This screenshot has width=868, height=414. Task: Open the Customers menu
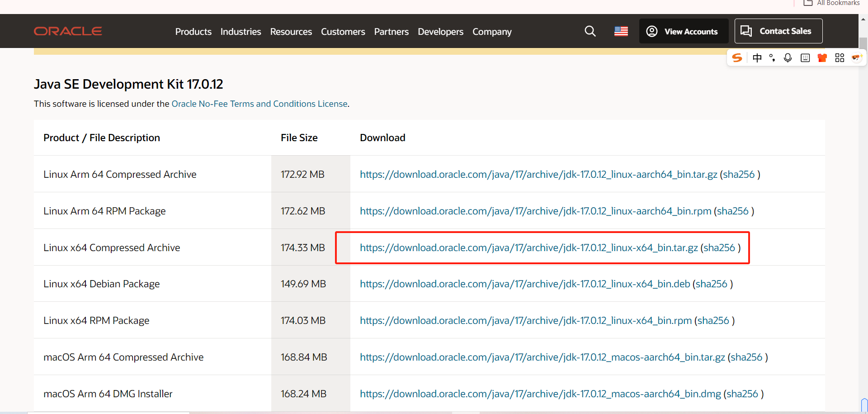click(x=343, y=32)
